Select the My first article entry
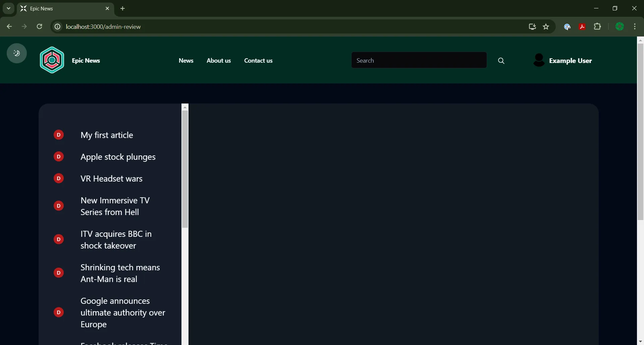 coord(107,135)
